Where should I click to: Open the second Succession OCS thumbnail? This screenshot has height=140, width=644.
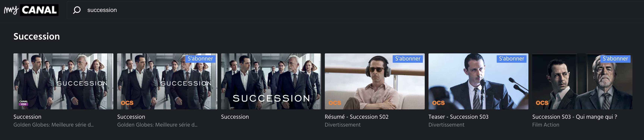(167, 81)
